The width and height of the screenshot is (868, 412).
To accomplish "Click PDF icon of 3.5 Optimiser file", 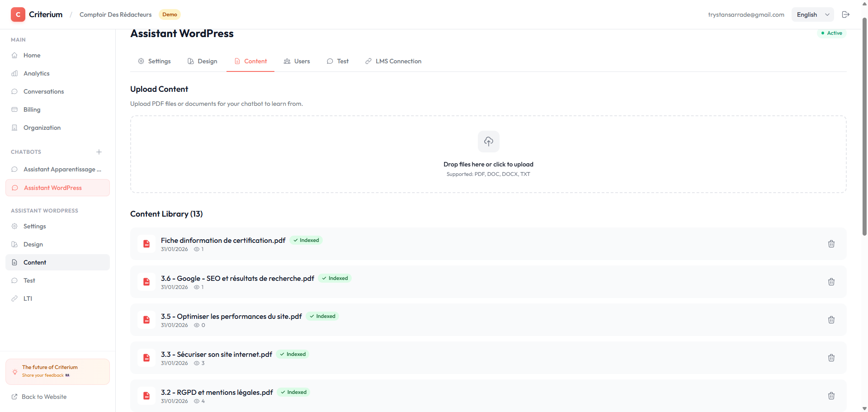I will point(146,320).
